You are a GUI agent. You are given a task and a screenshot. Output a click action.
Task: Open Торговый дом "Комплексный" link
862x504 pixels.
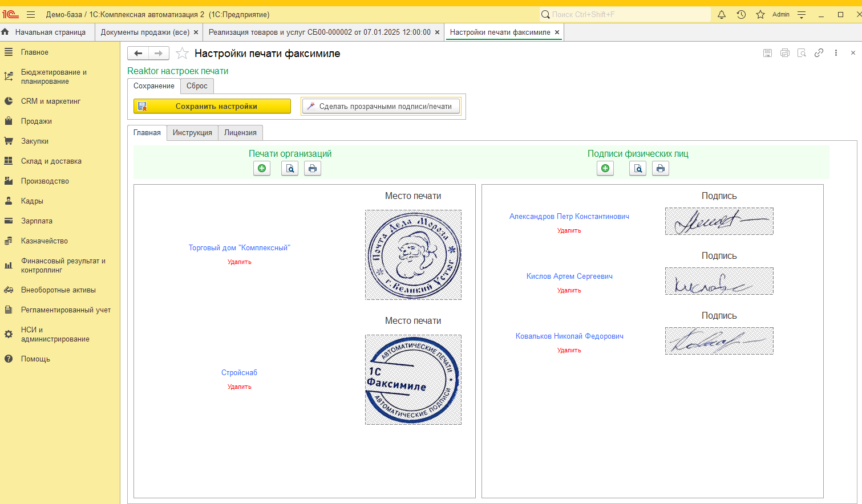click(x=240, y=248)
